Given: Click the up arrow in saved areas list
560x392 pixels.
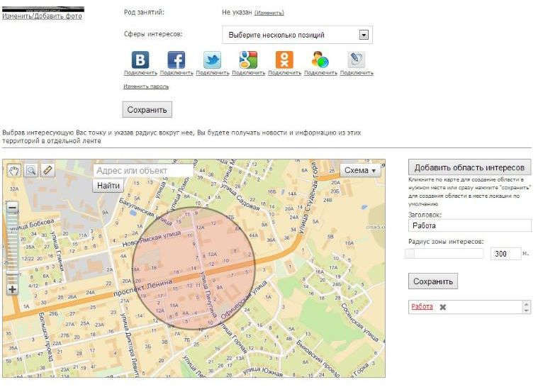Looking at the screenshot, I should 526,304.
